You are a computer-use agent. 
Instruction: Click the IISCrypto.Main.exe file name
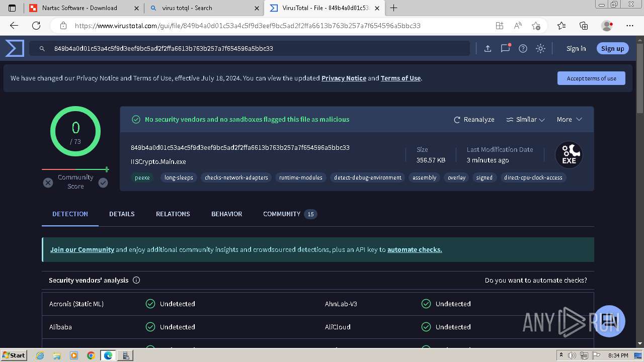(158, 162)
